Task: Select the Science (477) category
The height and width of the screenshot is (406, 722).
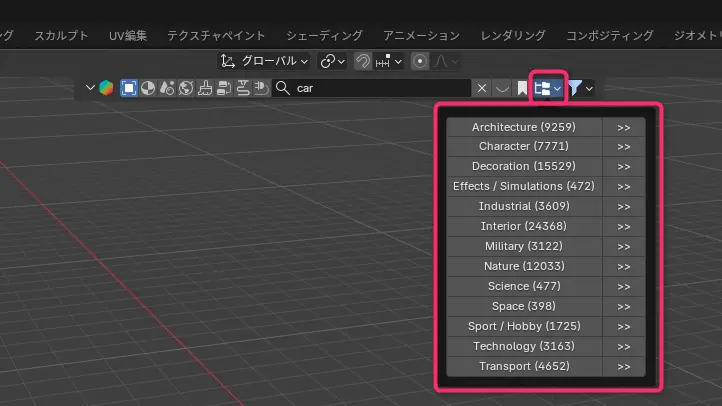Action: [x=524, y=286]
